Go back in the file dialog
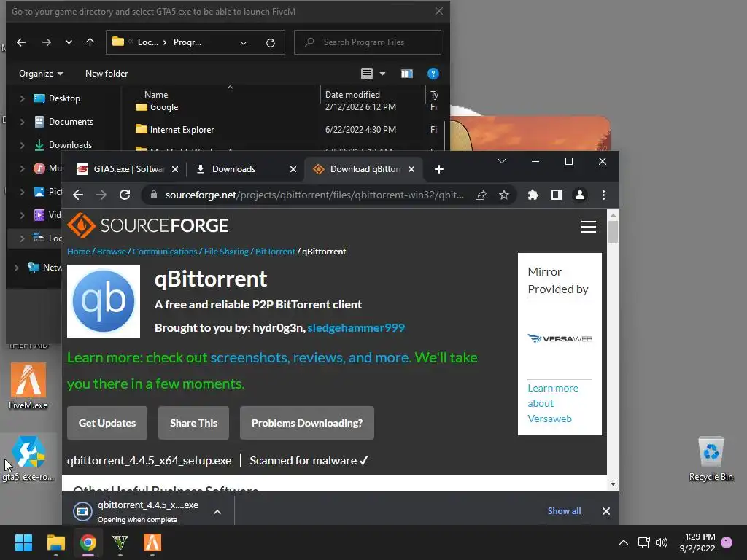This screenshot has height=560, width=747. click(x=21, y=42)
